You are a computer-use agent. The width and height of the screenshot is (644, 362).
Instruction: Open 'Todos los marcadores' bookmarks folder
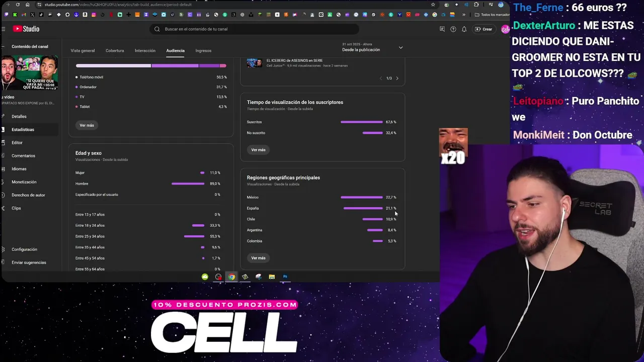(x=492, y=15)
